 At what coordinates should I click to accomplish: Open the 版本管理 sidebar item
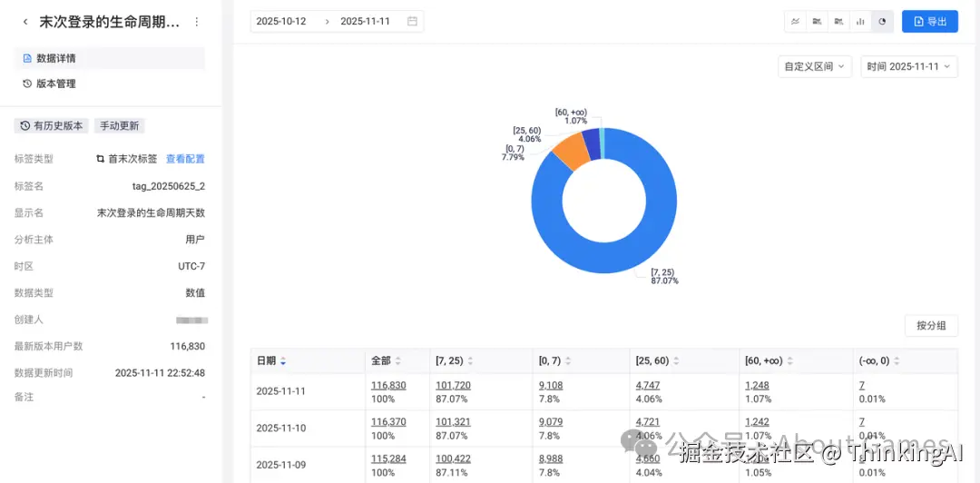tap(110, 84)
